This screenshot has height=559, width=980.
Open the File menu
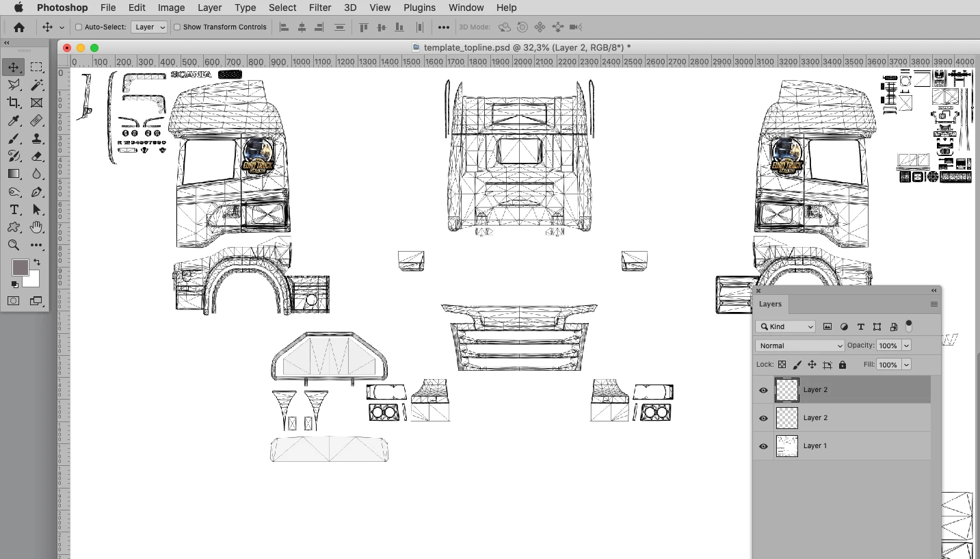click(x=108, y=8)
